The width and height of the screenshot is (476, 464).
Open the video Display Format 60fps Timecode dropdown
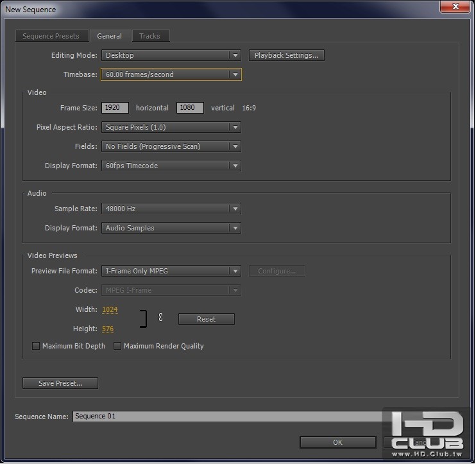pos(171,166)
